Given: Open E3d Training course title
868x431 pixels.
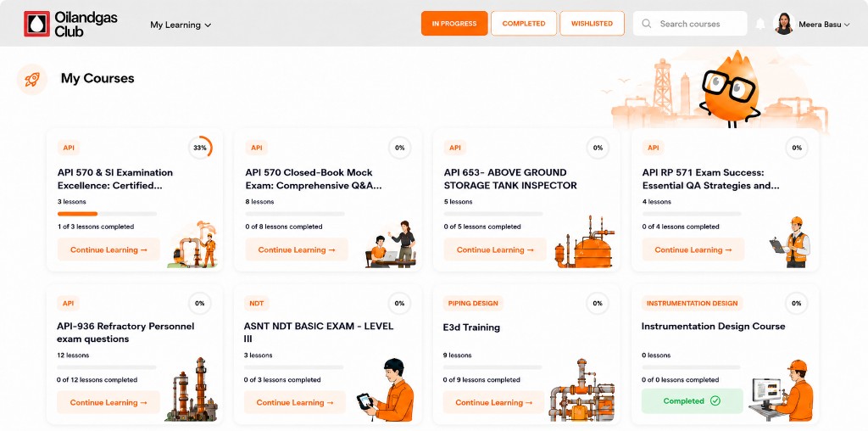Looking at the screenshot, I should click(471, 327).
